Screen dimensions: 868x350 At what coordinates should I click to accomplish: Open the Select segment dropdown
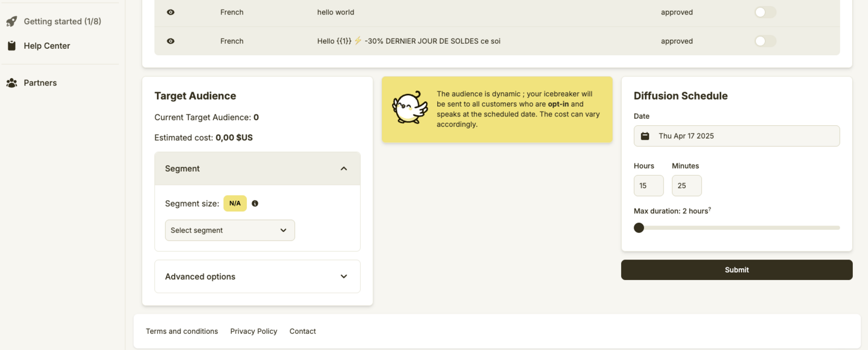click(x=229, y=230)
